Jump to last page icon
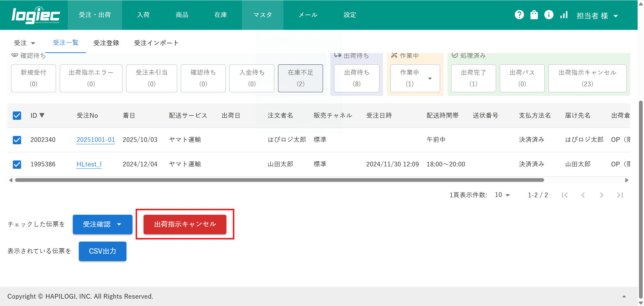The image size is (644, 306). [620, 195]
